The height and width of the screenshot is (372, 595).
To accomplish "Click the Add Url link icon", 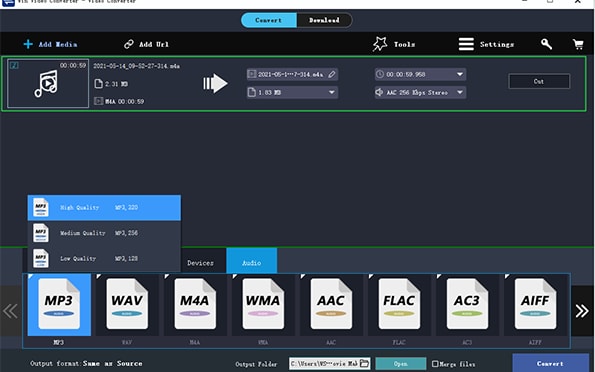I will pos(129,44).
